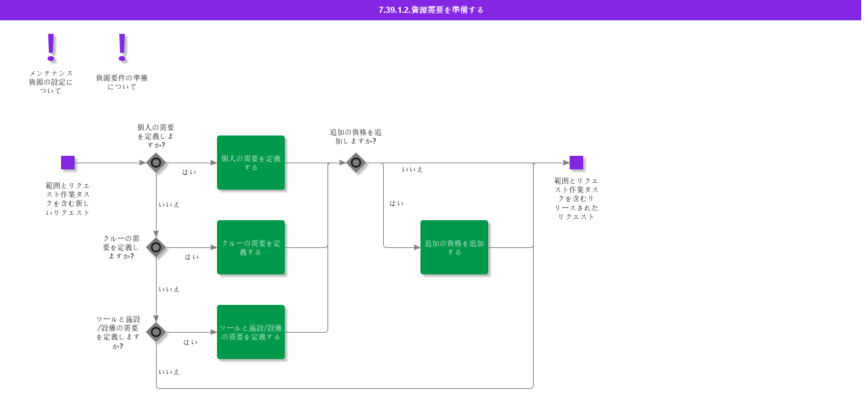The width and height of the screenshot is (868, 395).
Task: Click the はい label below 追加の資格 gateway
Action: pyautogui.click(x=397, y=203)
